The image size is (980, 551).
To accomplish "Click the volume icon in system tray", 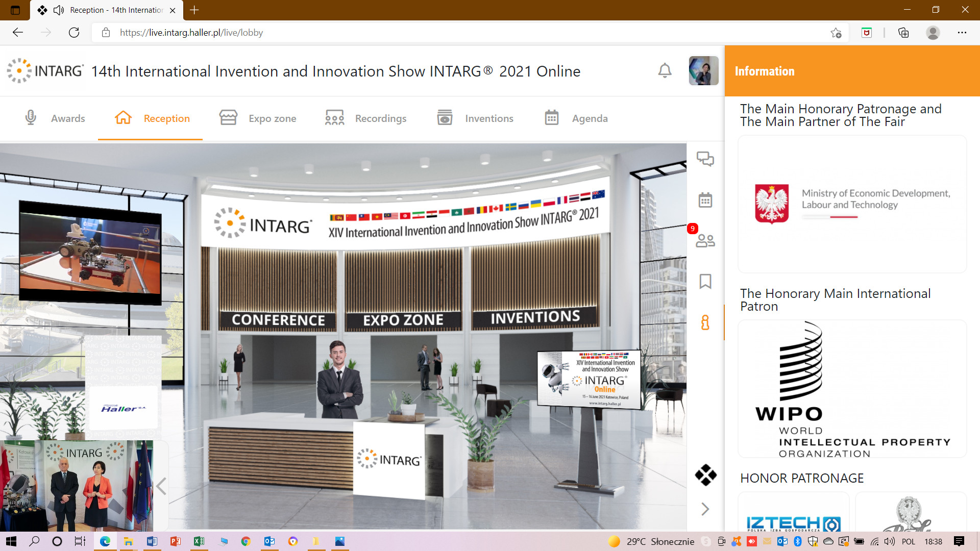I will [x=890, y=541].
